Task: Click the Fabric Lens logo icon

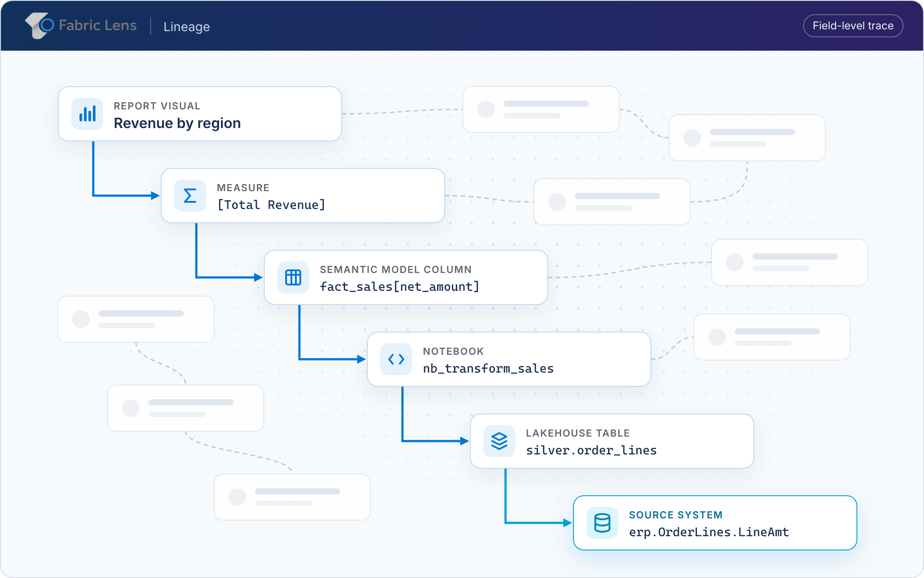Action: click(x=40, y=25)
